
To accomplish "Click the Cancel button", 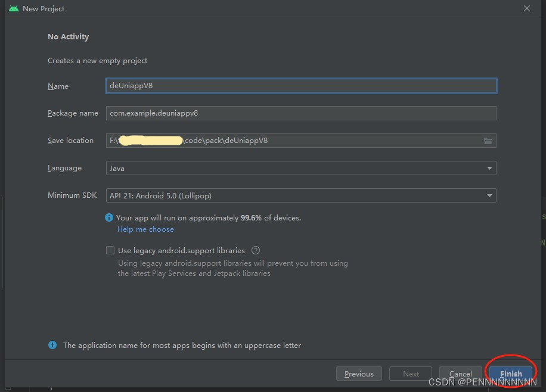I will (461, 374).
